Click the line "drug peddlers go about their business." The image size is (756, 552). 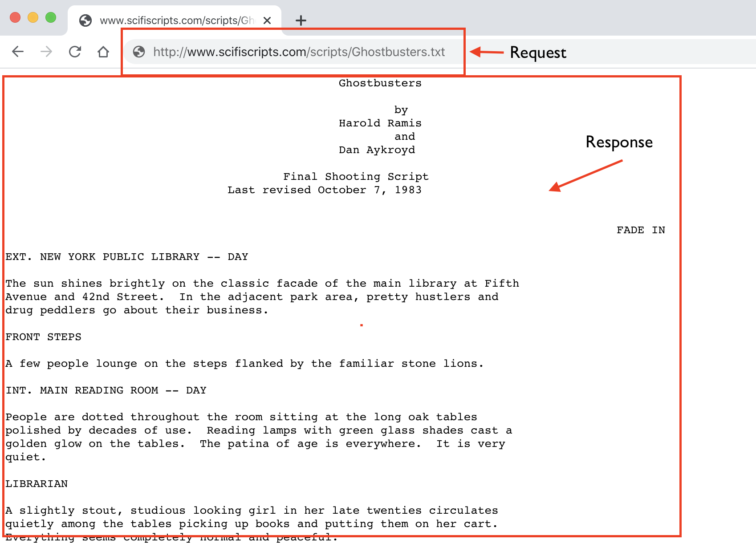[137, 310]
